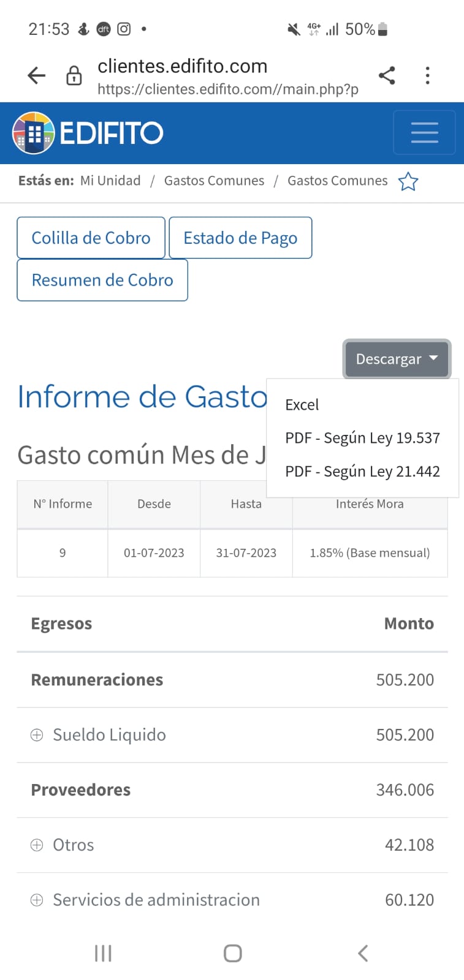Go to Mi Unidad breadcrumb
The width and height of the screenshot is (464, 980).
(110, 181)
